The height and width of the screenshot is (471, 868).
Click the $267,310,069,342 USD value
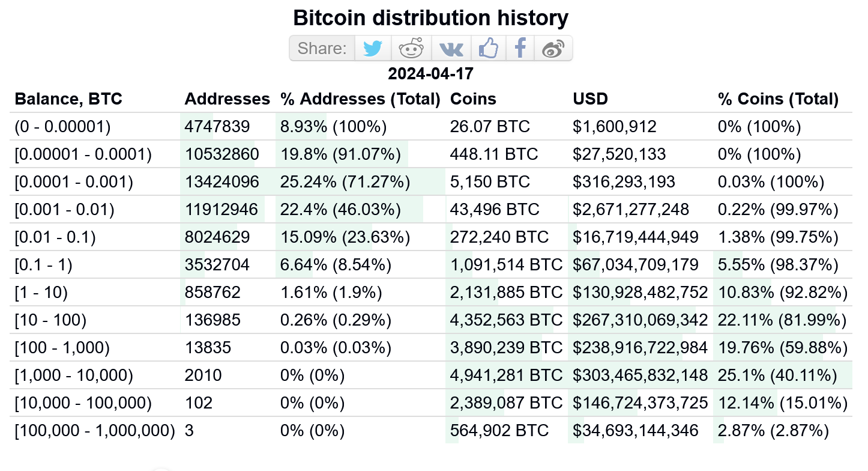pos(640,320)
